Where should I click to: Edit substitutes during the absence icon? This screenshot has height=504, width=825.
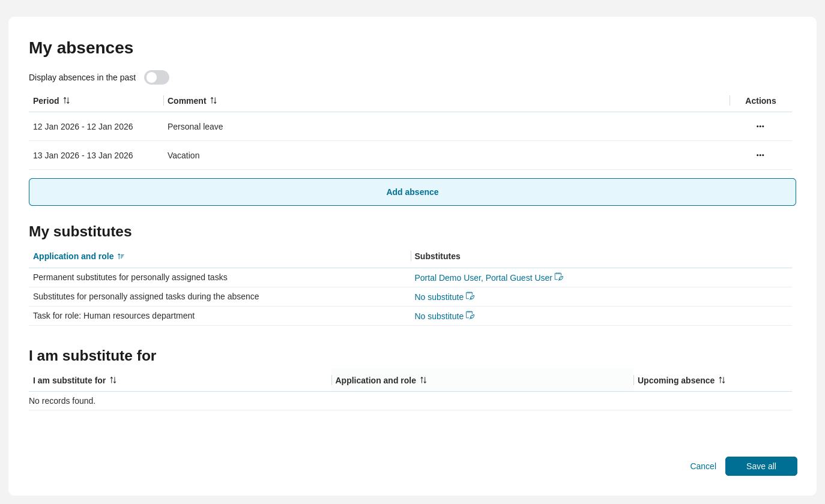[x=470, y=296]
